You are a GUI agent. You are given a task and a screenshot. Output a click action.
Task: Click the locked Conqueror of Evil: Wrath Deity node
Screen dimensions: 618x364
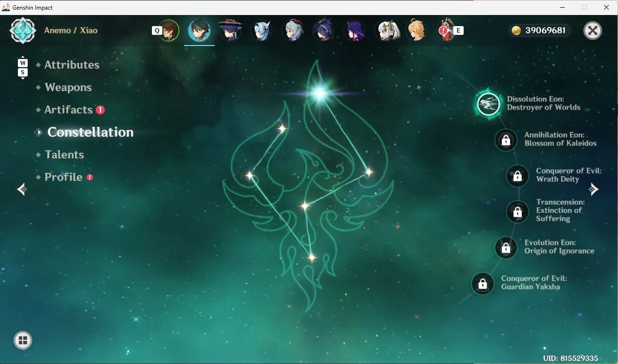point(517,176)
